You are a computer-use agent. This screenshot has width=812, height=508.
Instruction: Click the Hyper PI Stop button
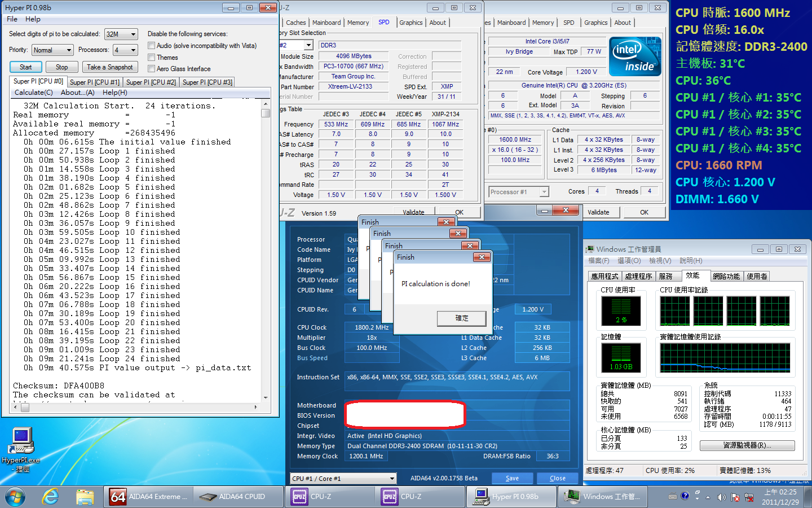[62, 67]
